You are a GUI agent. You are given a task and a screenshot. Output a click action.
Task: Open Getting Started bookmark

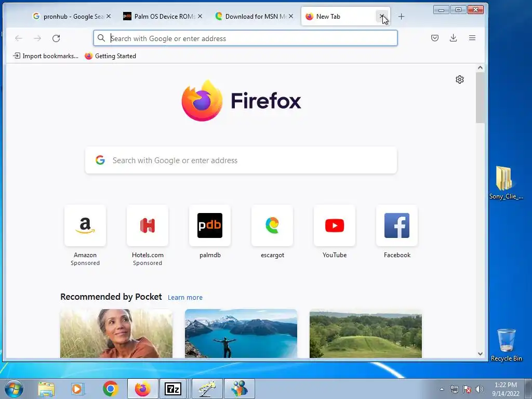point(110,56)
